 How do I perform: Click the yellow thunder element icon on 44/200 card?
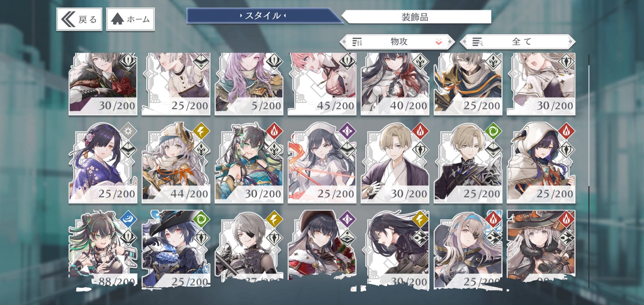[201, 131]
